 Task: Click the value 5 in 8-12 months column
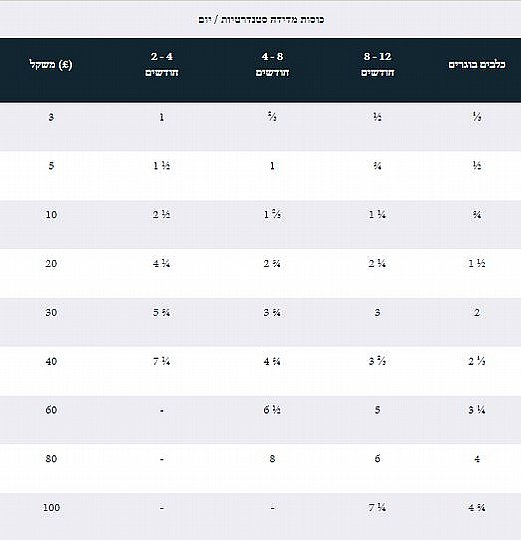pyautogui.click(x=377, y=410)
